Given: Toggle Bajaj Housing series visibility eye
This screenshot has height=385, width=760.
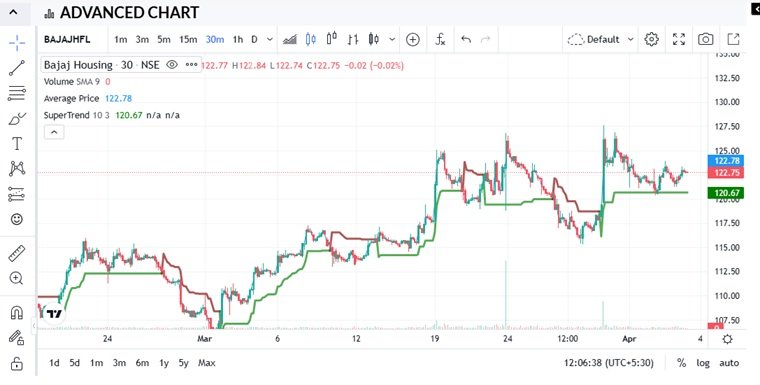Looking at the screenshot, I should pyautogui.click(x=172, y=64).
